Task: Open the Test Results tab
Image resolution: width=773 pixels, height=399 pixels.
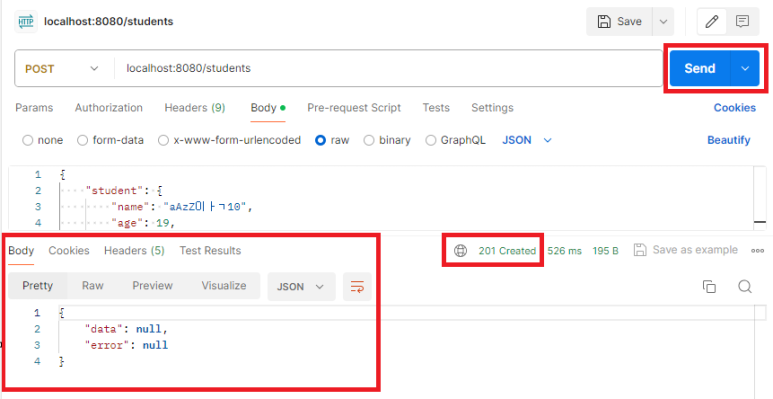Action: [x=210, y=251]
